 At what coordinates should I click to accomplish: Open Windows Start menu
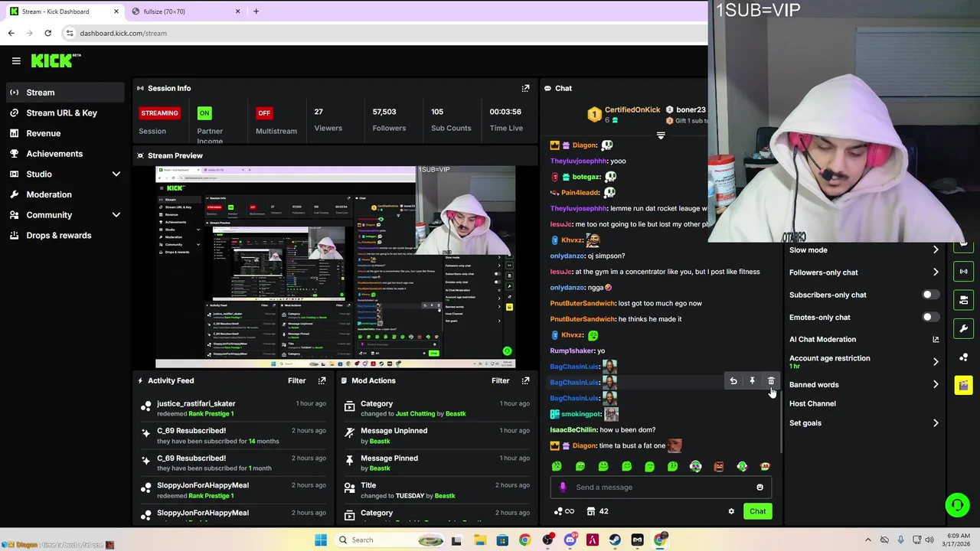coord(321,540)
